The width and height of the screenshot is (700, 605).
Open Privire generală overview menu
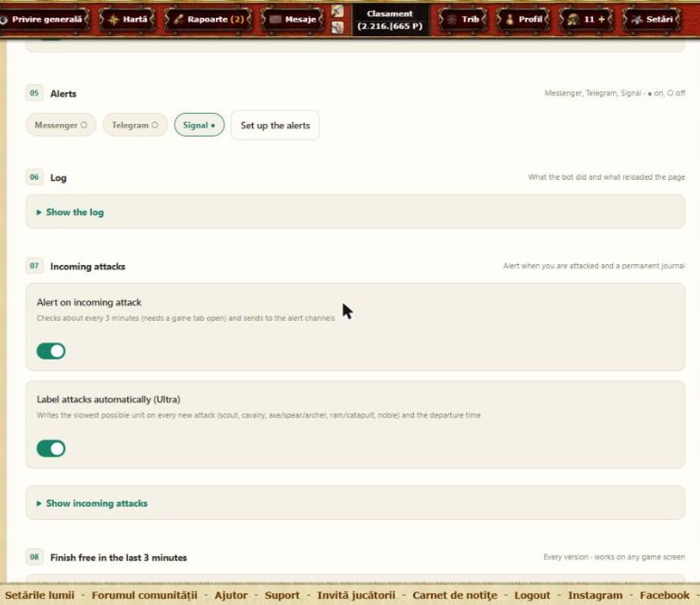pos(46,19)
